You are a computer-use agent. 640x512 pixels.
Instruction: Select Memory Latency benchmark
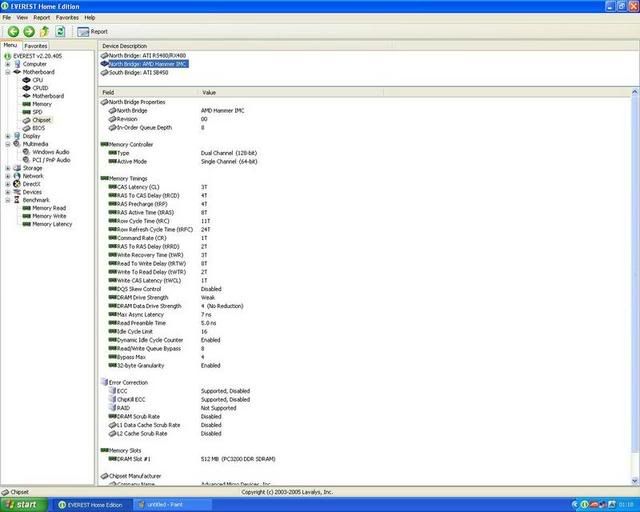click(x=51, y=224)
